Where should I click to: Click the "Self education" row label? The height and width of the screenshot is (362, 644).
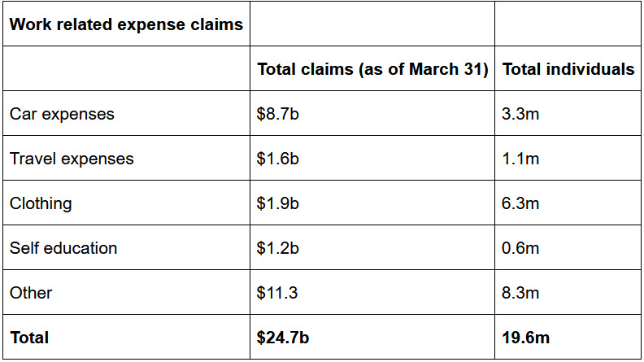(x=63, y=248)
